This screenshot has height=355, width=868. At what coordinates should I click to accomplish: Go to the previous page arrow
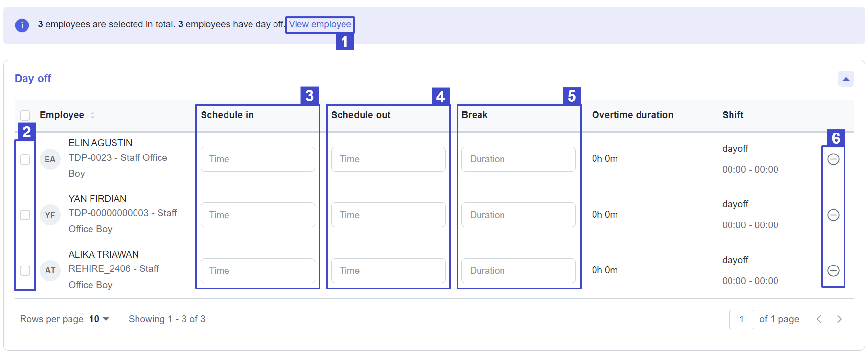tap(819, 319)
